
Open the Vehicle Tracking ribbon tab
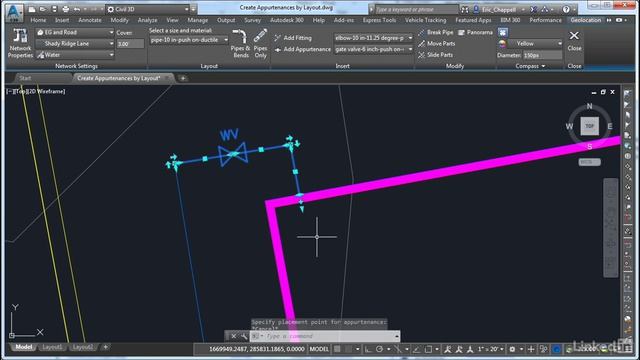point(425,20)
